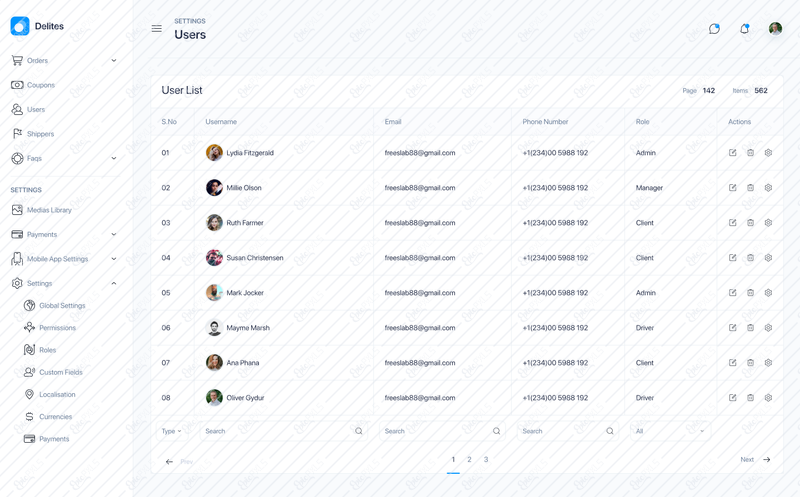This screenshot has width=800, height=497.
Task: Click the name Oliver Gydur
Action: pos(245,398)
